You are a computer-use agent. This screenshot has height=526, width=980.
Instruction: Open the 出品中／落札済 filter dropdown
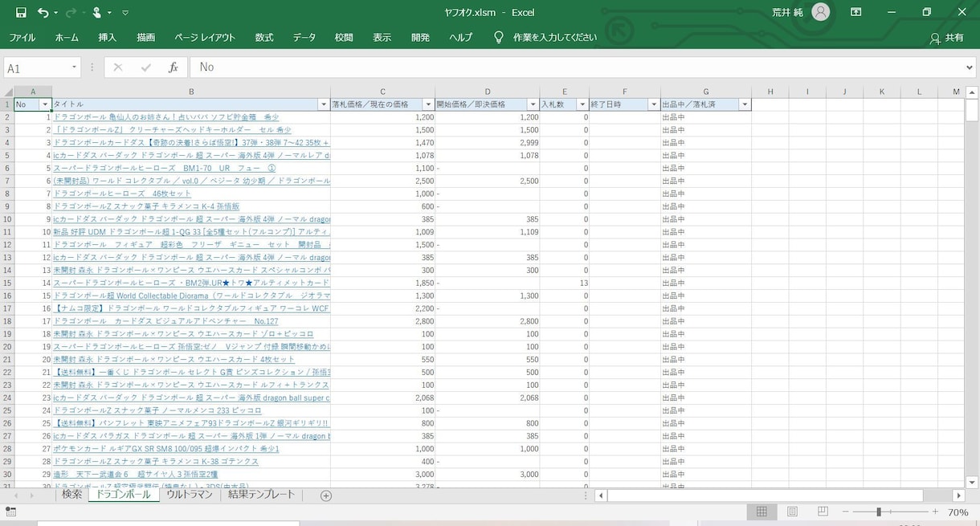[745, 104]
